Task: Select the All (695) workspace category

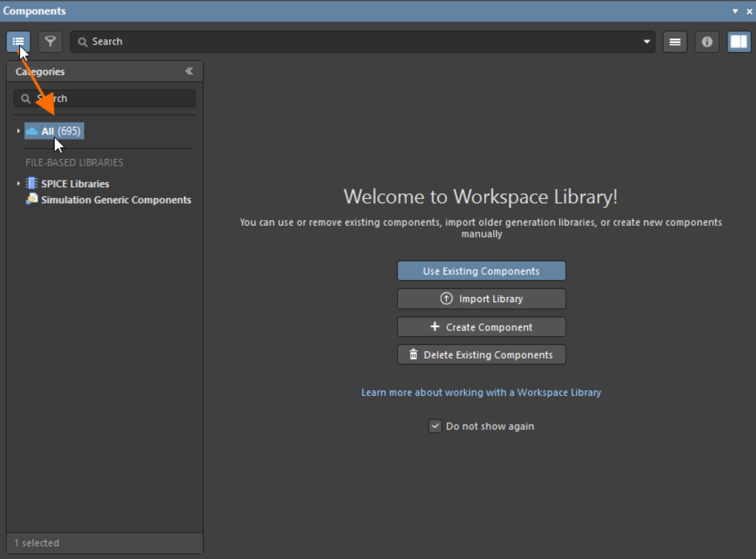Action: 54,131
